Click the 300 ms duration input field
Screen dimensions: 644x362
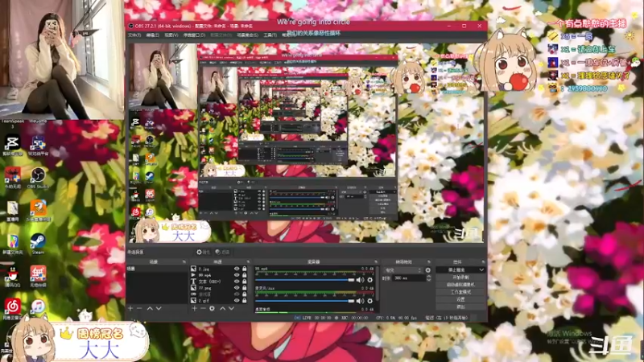click(408, 278)
